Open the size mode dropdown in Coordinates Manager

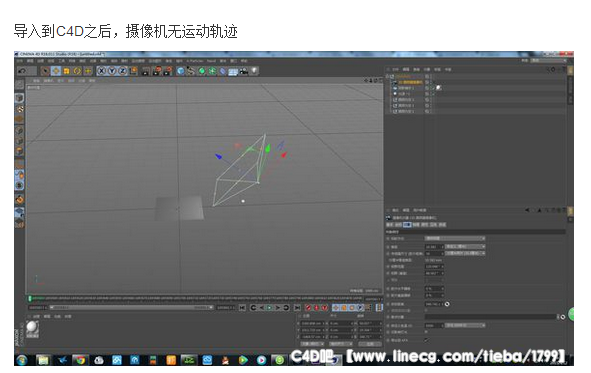tap(340, 344)
